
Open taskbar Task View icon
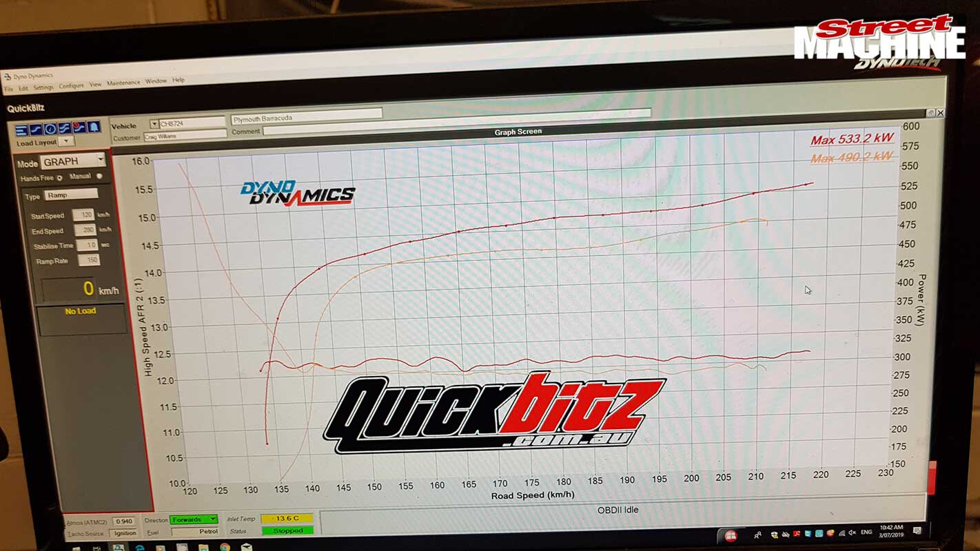click(x=96, y=549)
